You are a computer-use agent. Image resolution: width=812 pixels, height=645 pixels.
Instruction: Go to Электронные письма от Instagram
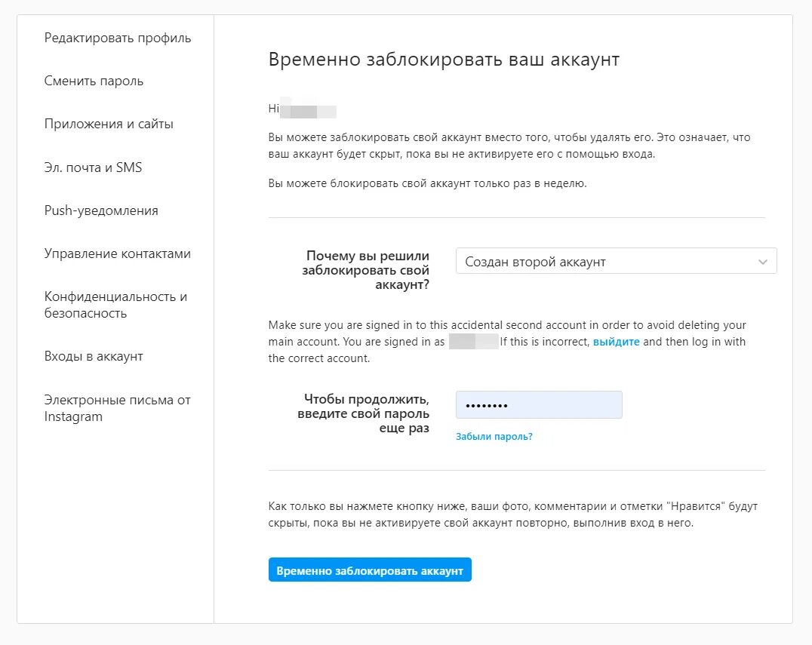[117, 408]
